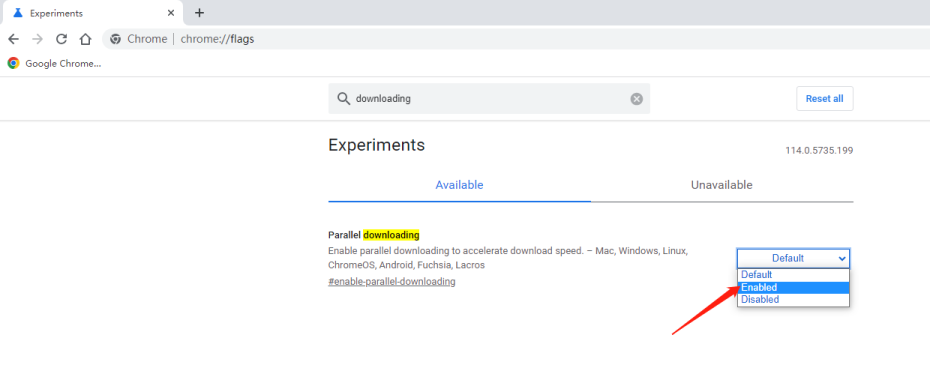
Task: Switch to the Available tab
Action: click(x=460, y=185)
